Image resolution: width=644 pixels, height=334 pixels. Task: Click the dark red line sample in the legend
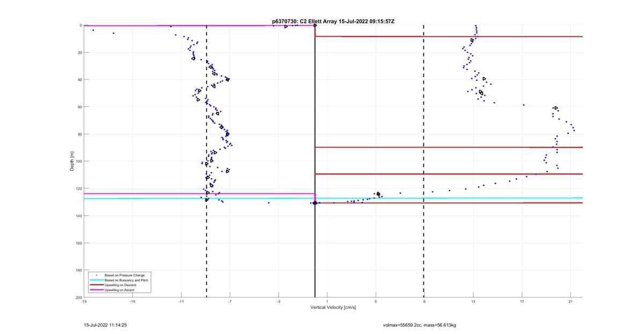pyautogui.click(x=96, y=285)
